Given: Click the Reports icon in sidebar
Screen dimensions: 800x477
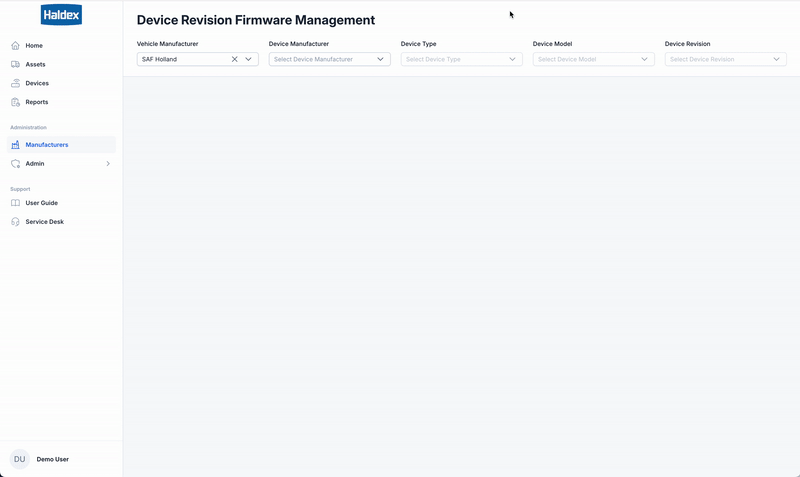Looking at the screenshot, I should point(15,102).
